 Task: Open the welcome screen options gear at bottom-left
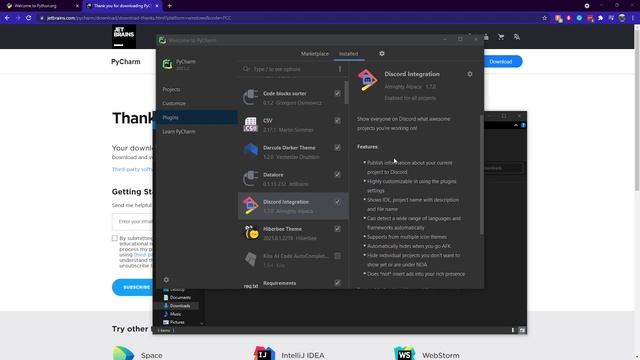pos(166,280)
